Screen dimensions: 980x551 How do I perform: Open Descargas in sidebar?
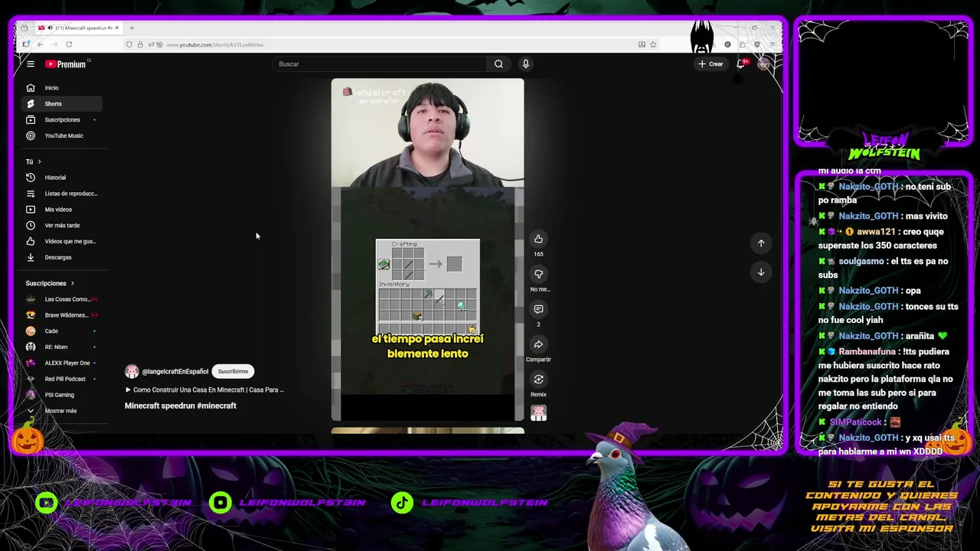tap(60, 258)
